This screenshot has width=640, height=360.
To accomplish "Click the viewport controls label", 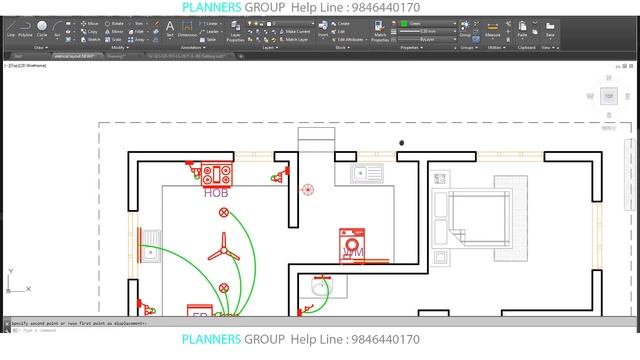I will (25, 65).
